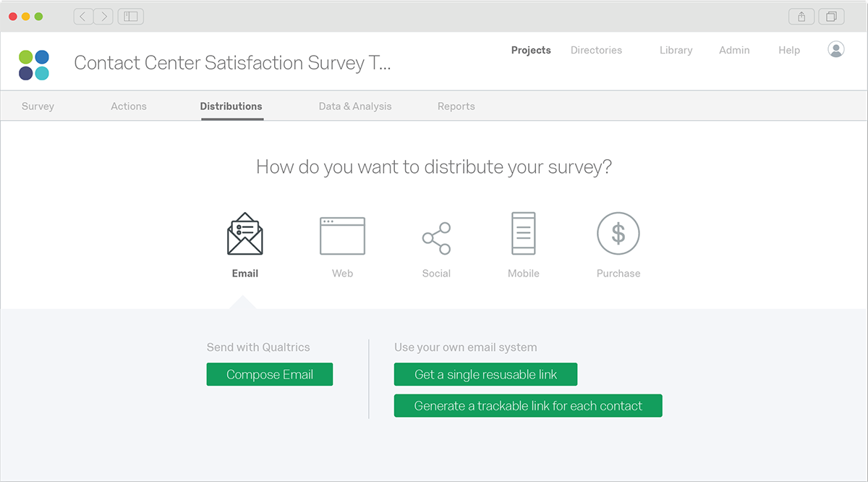Choose the Web distribution browser icon
The height and width of the screenshot is (482, 868).
coord(342,236)
